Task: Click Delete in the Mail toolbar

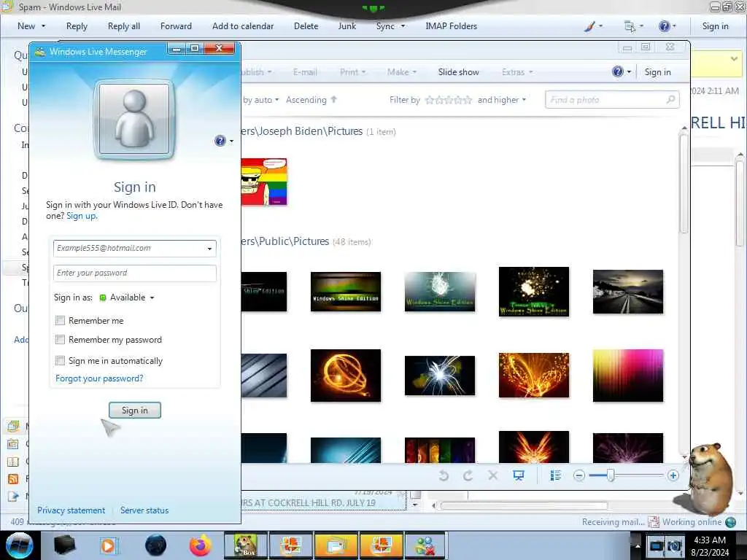Action: click(306, 26)
